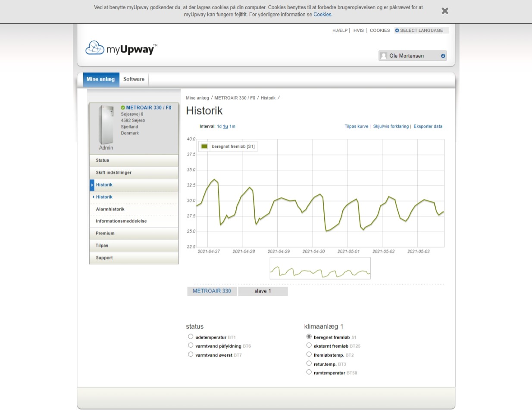The image size is (532, 412).
Task: Click the user avatar icon beside Ole Mortensen
Action: click(384, 56)
